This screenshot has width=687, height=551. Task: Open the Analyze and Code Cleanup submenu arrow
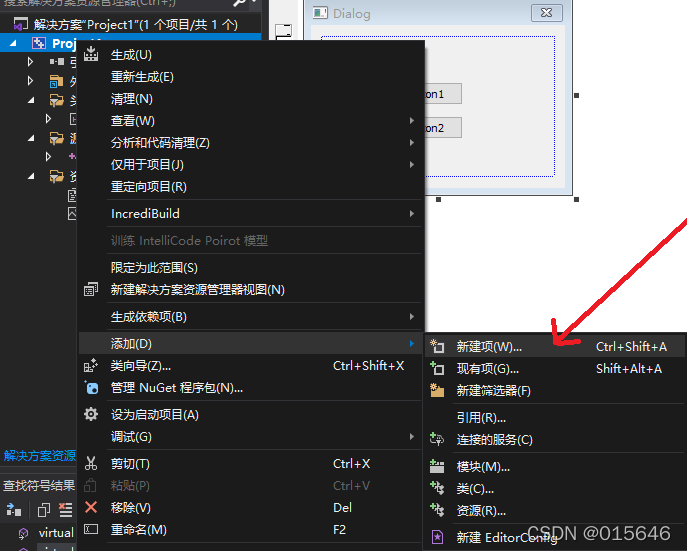[x=411, y=142]
